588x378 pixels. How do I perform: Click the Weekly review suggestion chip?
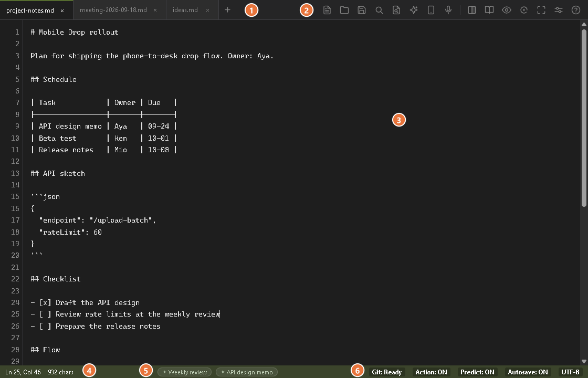(184, 372)
